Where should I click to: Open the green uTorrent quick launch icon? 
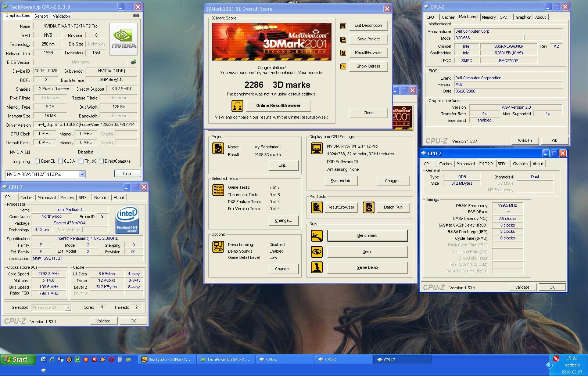[x=77, y=359]
